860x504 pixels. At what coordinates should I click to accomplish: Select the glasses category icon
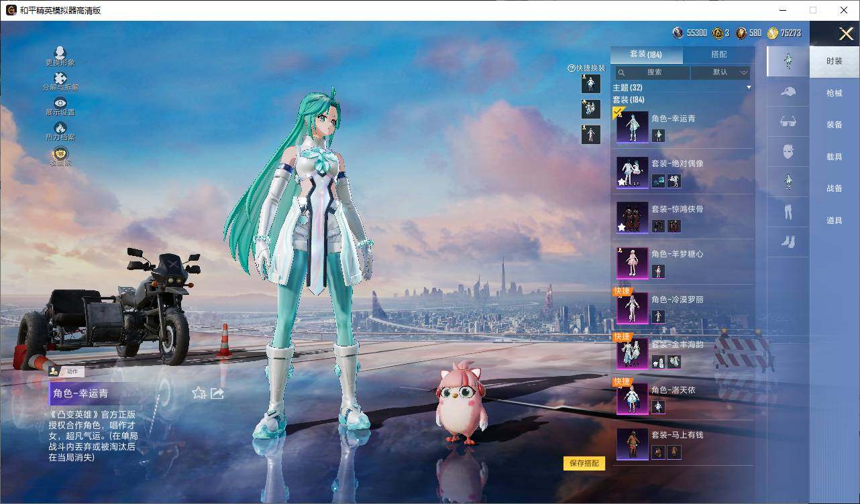tap(788, 122)
